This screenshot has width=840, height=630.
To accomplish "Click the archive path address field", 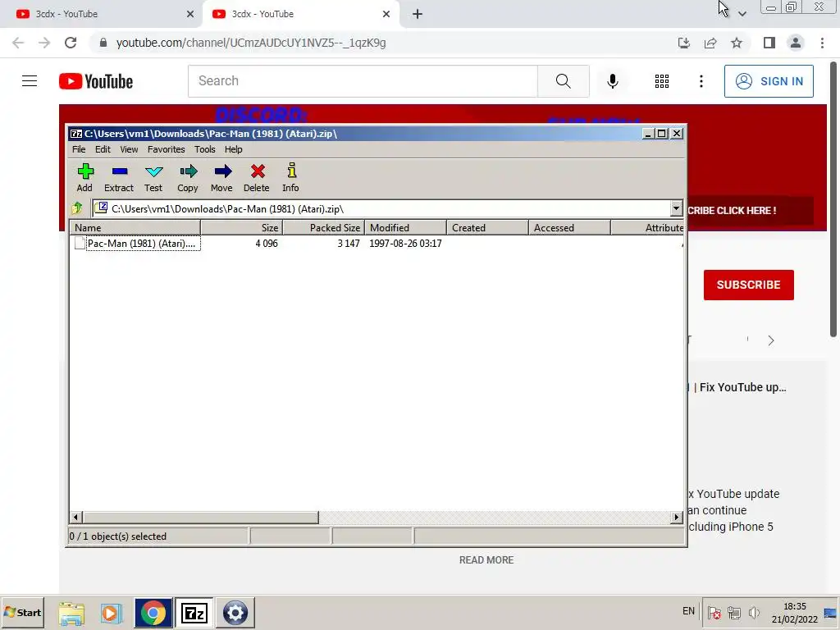I will tap(381, 208).
